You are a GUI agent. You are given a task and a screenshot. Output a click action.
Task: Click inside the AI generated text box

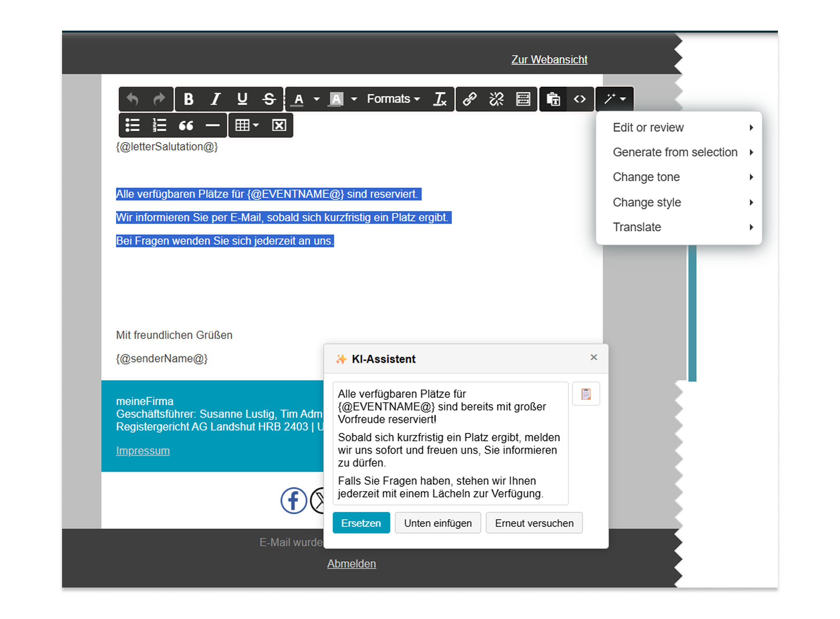coord(450,444)
